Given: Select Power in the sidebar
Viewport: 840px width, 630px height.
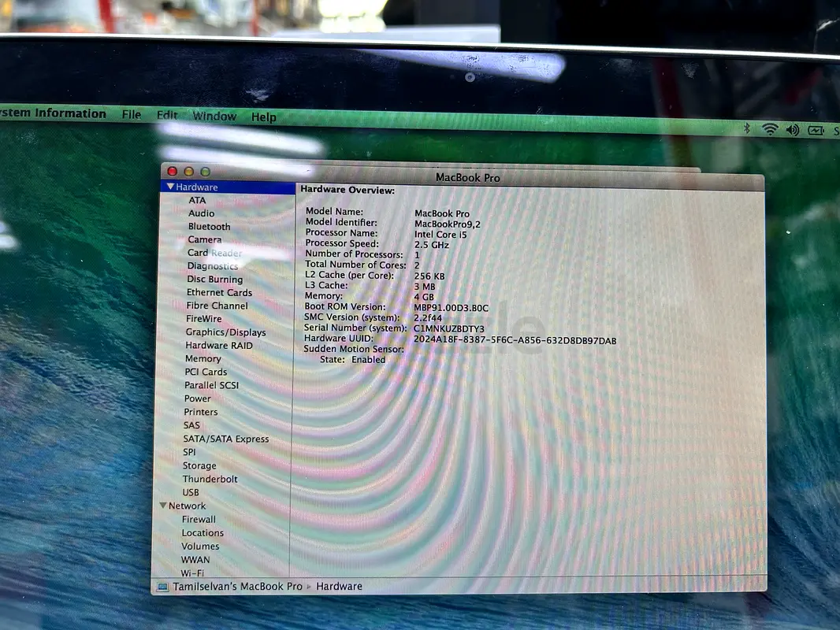Looking at the screenshot, I should tap(197, 398).
